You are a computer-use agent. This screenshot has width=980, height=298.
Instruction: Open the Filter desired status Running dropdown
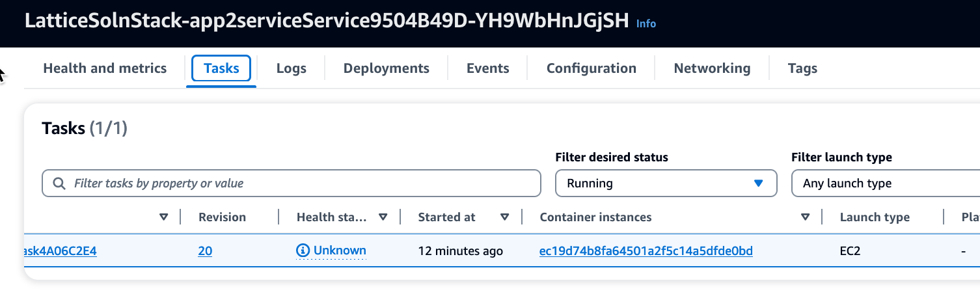pyautogui.click(x=666, y=183)
